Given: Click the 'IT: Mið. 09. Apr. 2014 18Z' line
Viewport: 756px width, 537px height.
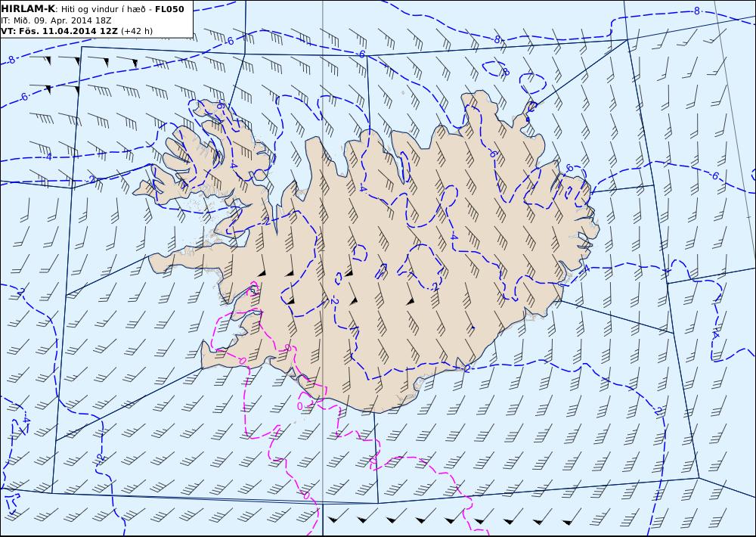Looking at the screenshot, I should pos(57,20).
